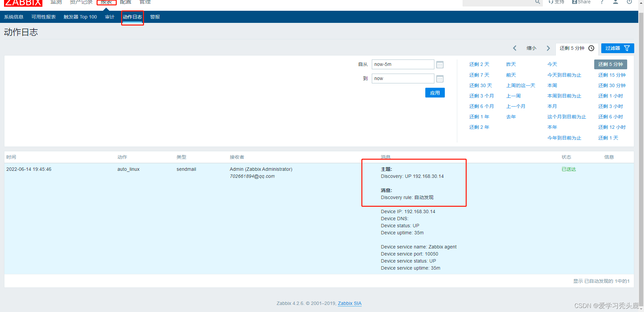Select time range 还剩 1 小时
644x312 pixels.
[x=611, y=96]
